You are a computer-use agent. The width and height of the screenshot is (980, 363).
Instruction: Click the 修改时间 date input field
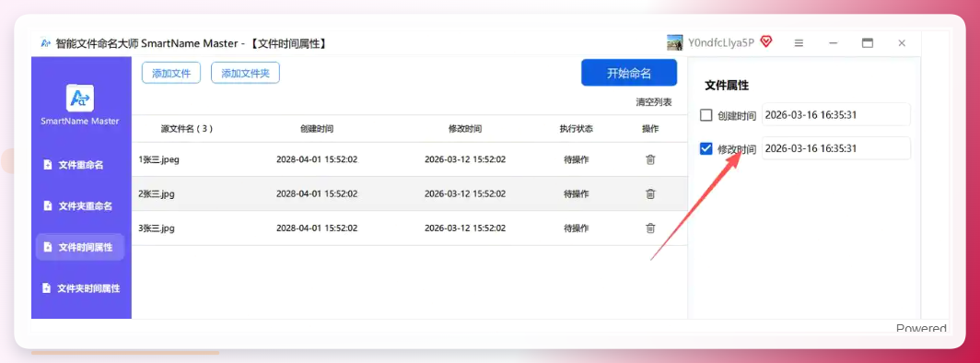click(x=835, y=148)
